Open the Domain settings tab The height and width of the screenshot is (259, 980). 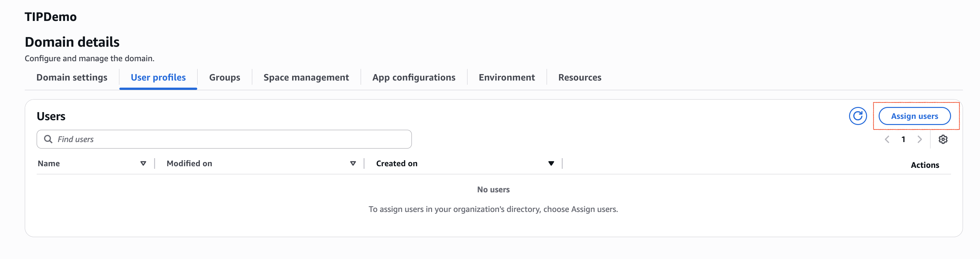72,77
